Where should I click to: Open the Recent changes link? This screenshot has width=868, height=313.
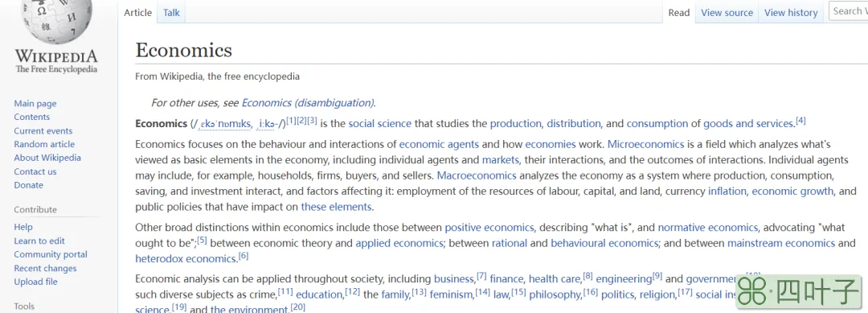tap(45, 268)
